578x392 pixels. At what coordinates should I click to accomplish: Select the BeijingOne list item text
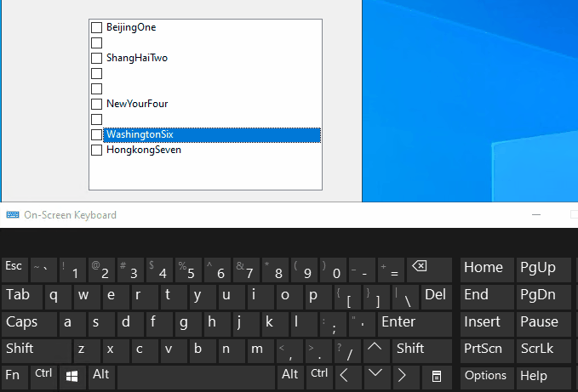[131, 27]
